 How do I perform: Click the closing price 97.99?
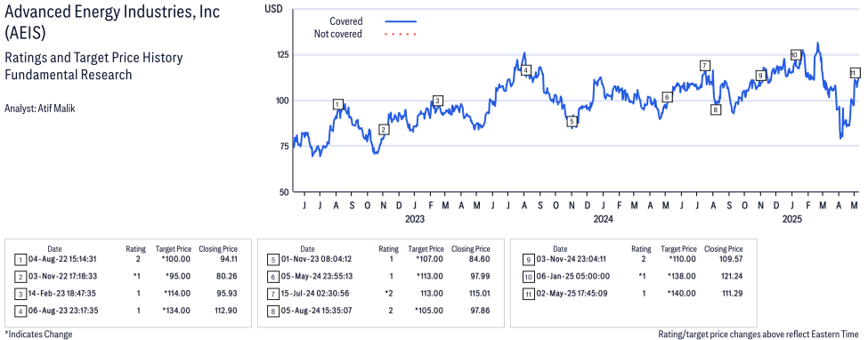[480, 276]
